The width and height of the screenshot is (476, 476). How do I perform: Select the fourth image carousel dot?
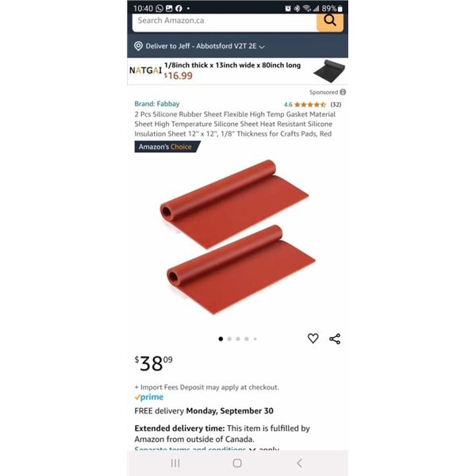pos(247,339)
